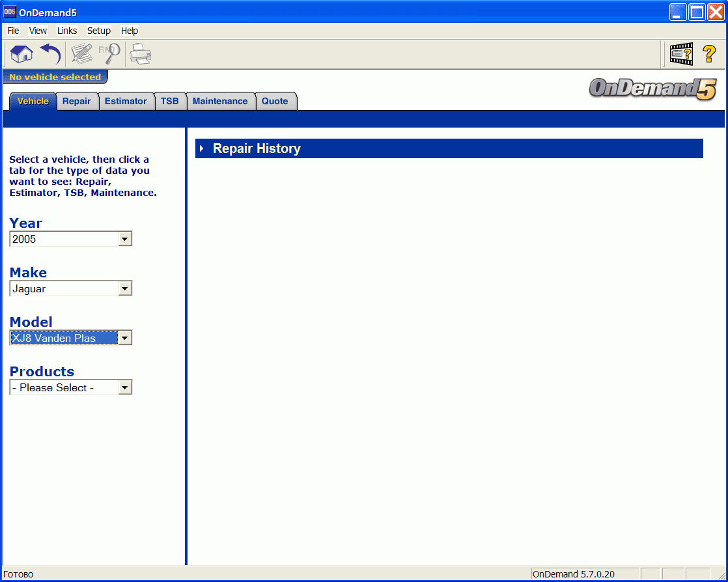Switch to the Repair tab
Screen dimensions: 728x582
click(x=77, y=101)
